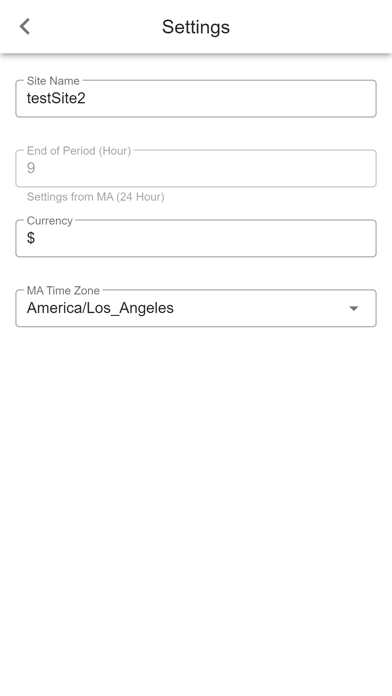Viewport: 392px width, 696px height.
Task: Click the End of Period (Hour) label
Action: click(x=79, y=150)
